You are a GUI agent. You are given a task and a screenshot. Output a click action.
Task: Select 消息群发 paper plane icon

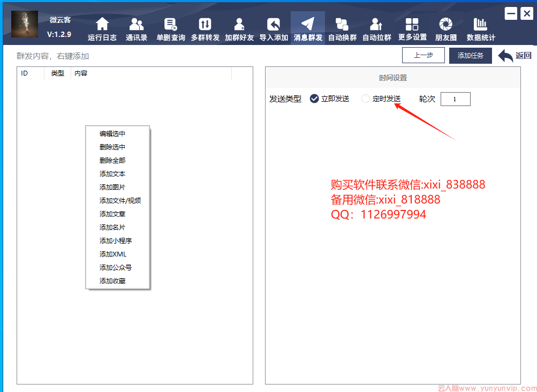coord(307,24)
